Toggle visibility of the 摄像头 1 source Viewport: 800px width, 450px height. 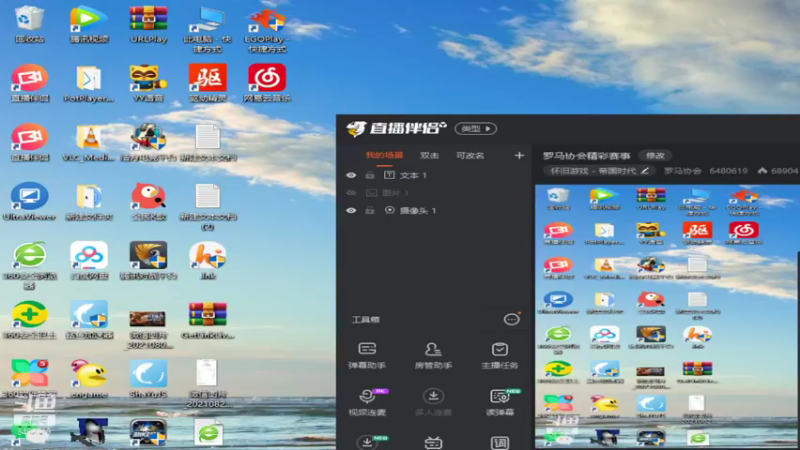(351, 210)
